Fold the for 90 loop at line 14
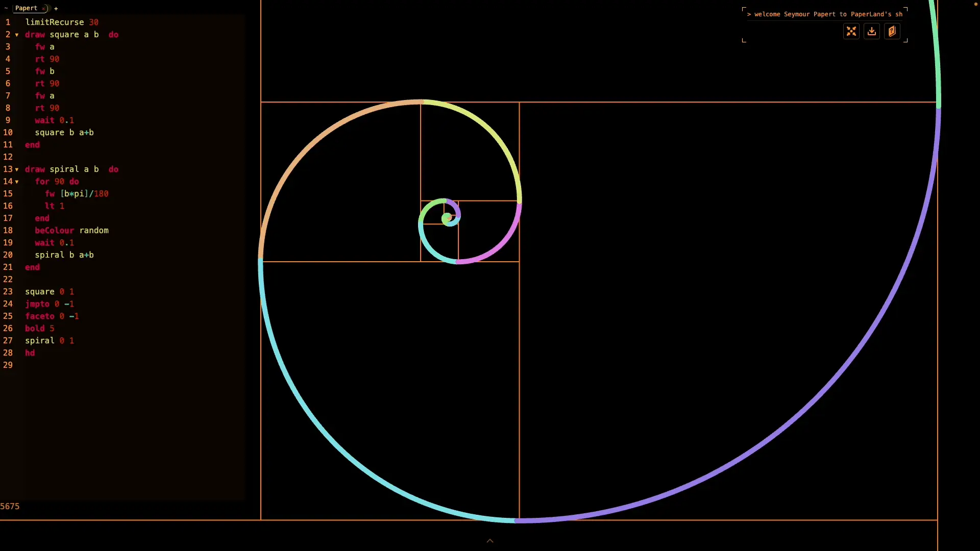The width and height of the screenshot is (980, 551). click(17, 182)
